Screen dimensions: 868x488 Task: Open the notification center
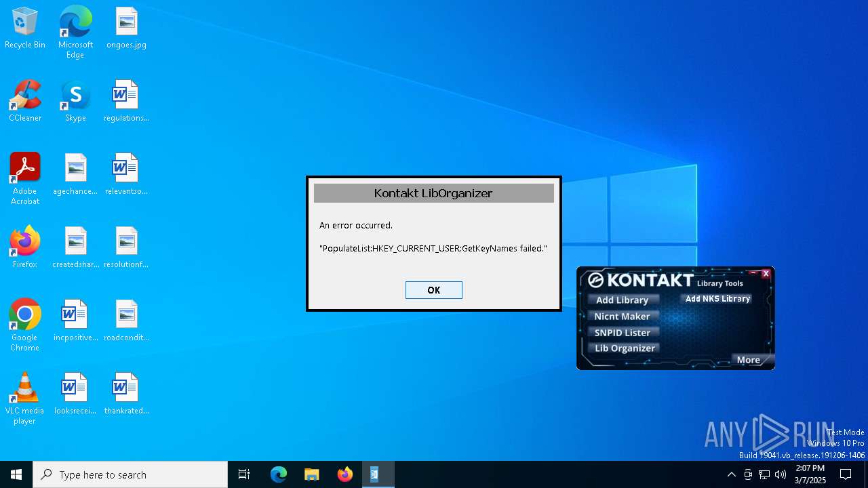[x=846, y=474]
